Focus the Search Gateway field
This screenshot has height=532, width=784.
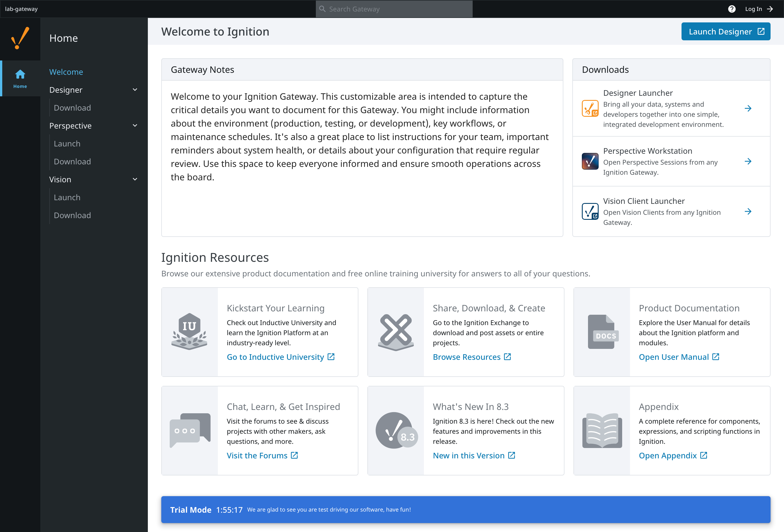pos(394,9)
